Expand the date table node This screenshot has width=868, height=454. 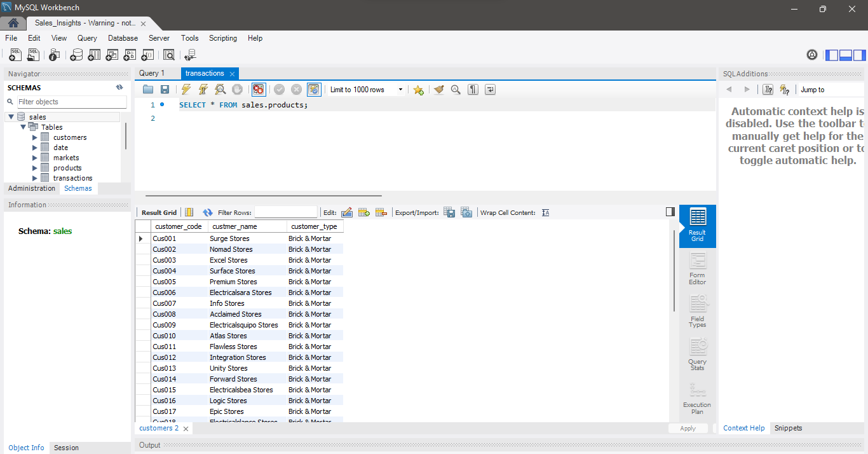35,148
